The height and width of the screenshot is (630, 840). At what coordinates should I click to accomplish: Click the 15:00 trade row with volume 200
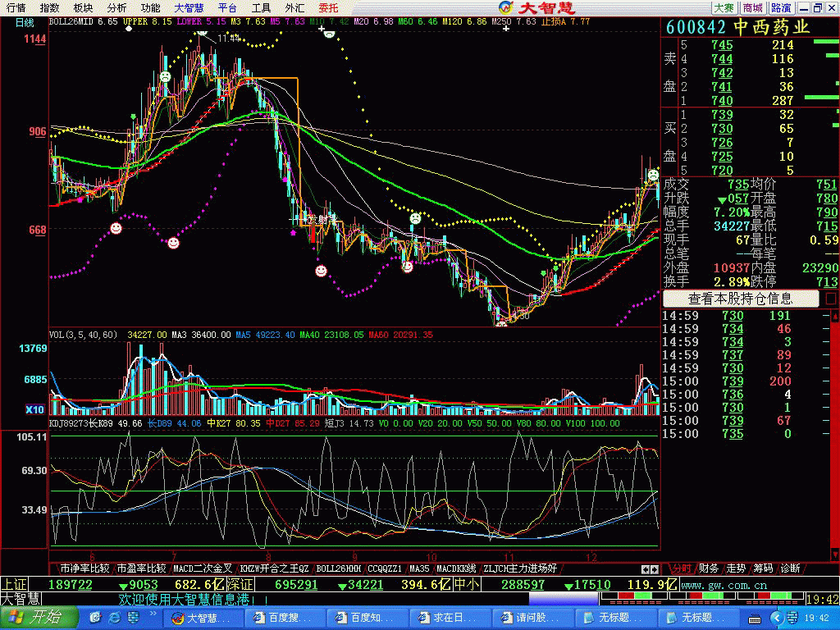(x=746, y=381)
